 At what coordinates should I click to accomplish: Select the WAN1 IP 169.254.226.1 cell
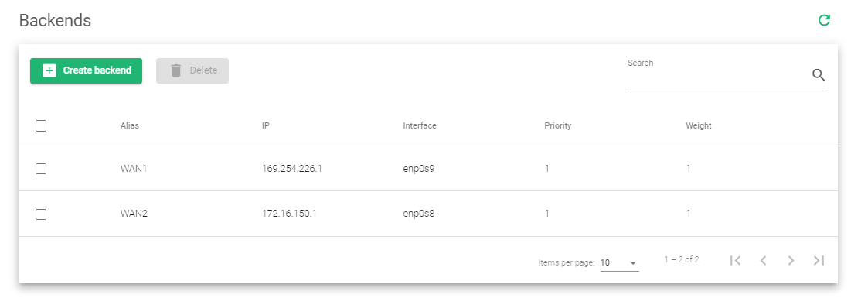[291, 169]
